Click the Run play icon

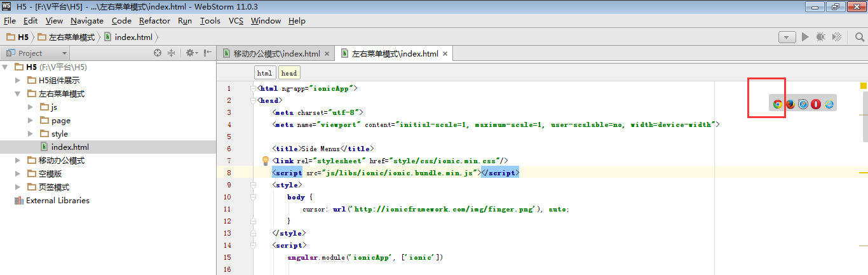[805, 37]
